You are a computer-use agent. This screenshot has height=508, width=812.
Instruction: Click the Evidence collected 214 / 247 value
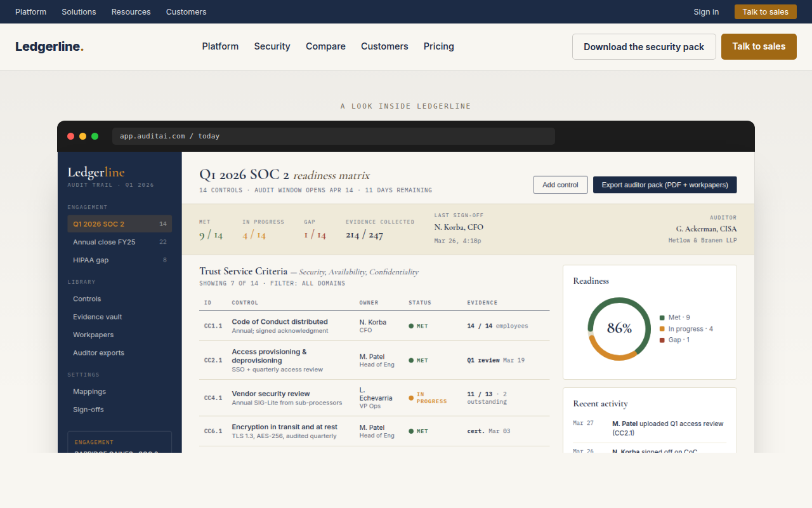pos(365,235)
